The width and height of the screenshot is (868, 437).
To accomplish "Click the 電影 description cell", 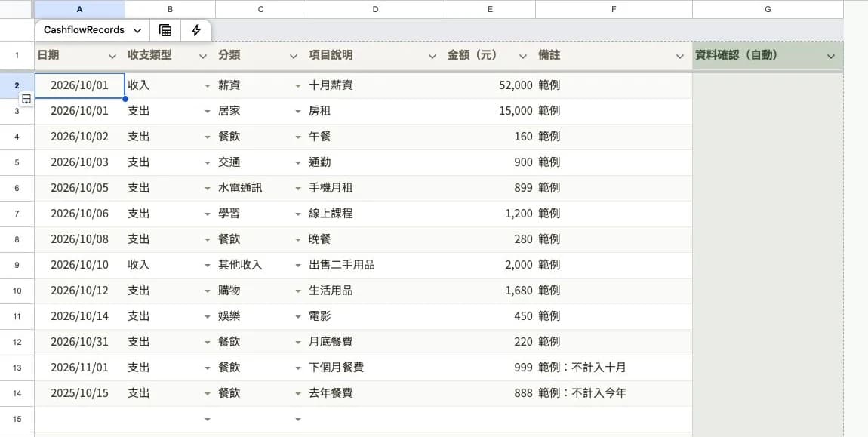I will pyautogui.click(x=375, y=316).
